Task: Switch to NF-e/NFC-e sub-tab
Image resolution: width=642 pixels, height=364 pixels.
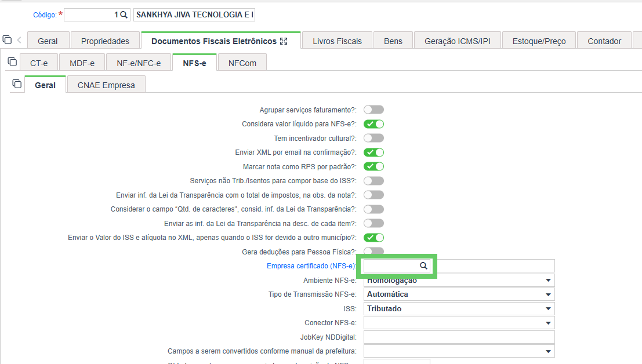Action: click(139, 63)
